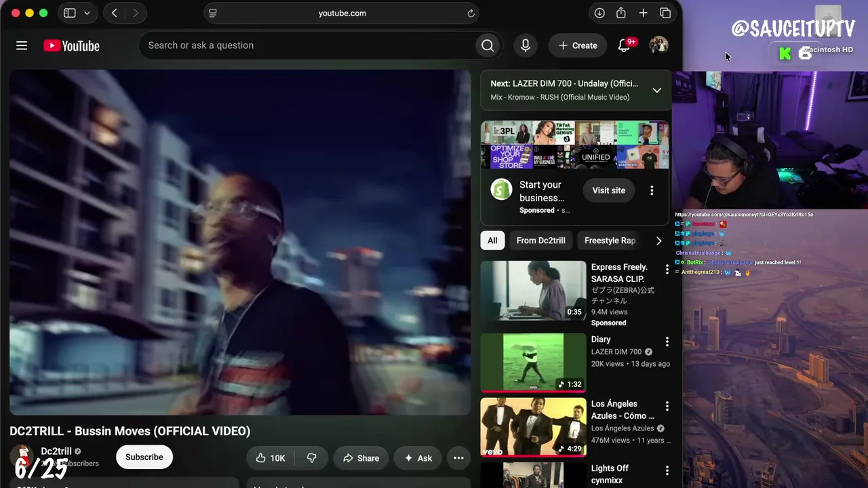Viewport: 868px width, 488px height.
Task: Go to YouTube home via the logo
Action: 71,45
